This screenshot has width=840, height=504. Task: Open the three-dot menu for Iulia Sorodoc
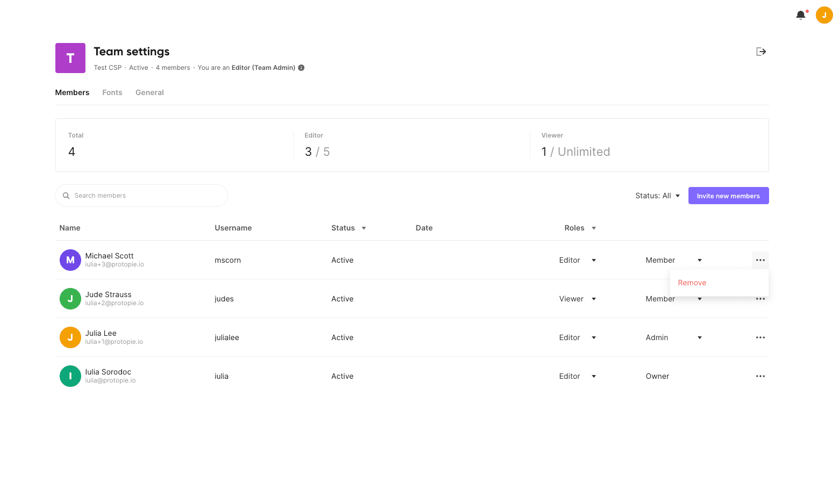pos(760,376)
